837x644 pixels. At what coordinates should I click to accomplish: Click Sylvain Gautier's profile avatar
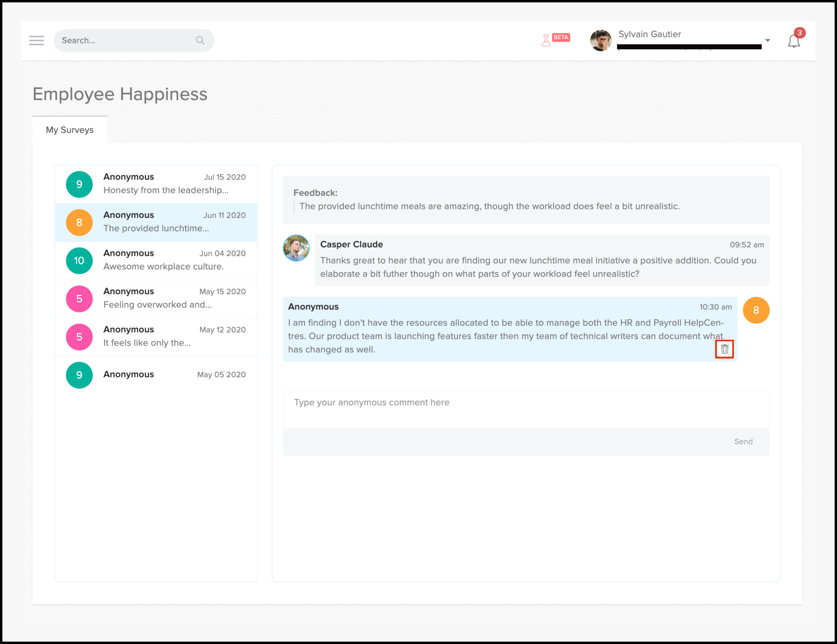tap(601, 40)
